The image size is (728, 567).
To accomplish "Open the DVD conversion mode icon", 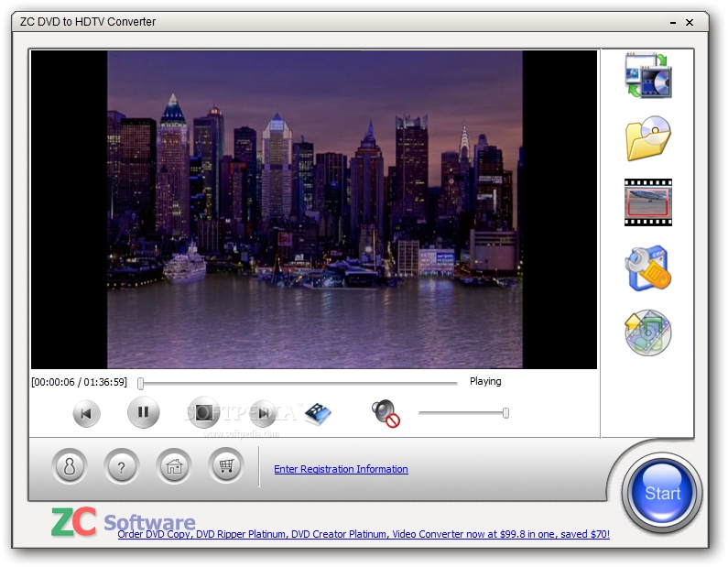I will pyautogui.click(x=648, y=75).
